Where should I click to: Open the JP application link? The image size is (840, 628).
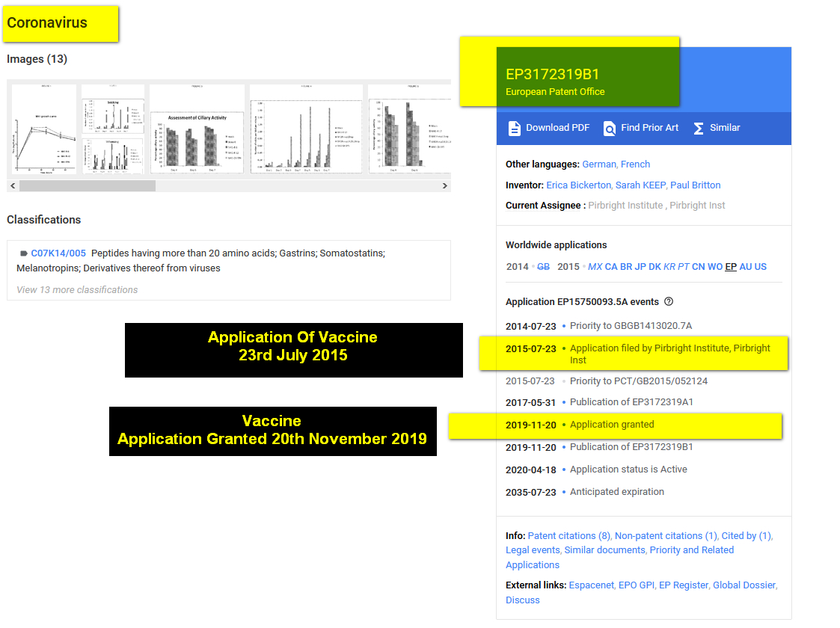pyautogui.click(x=640, y=267)
